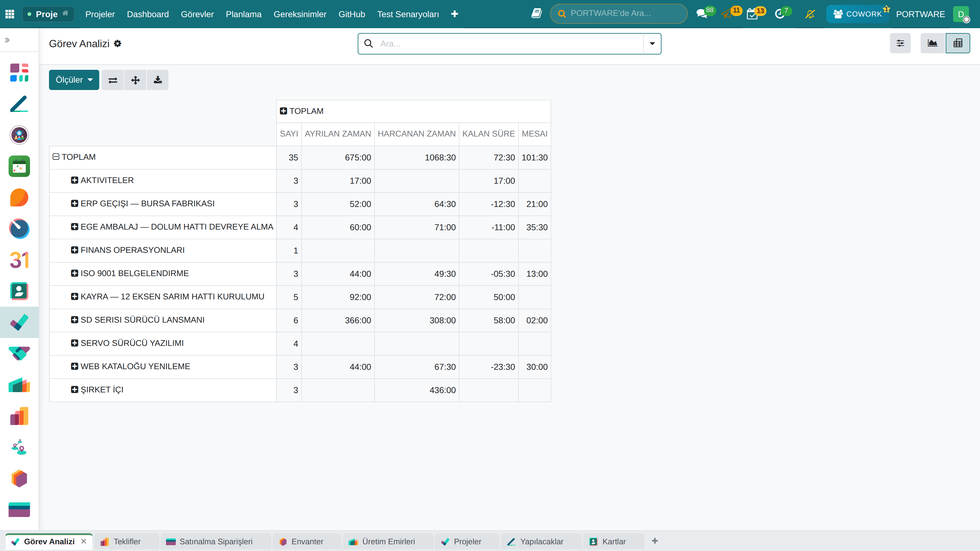Open the Görevler menu
The width and height of the screenshot is (980, 551).
point(197,14)
